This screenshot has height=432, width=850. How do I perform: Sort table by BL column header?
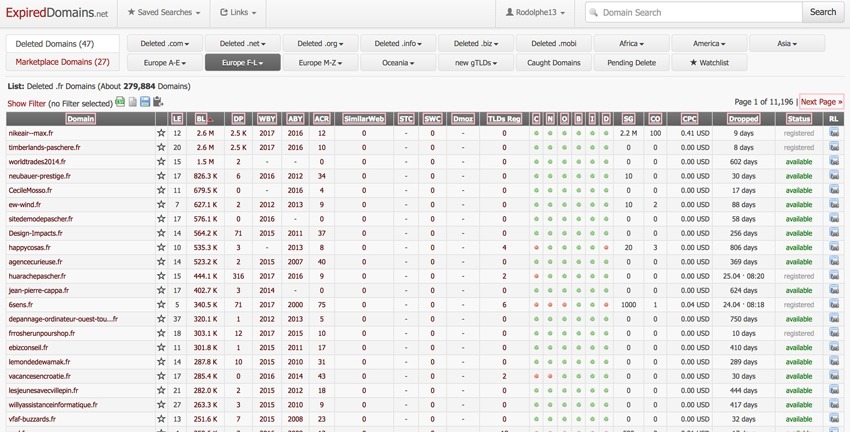click(x=203, y=119)
